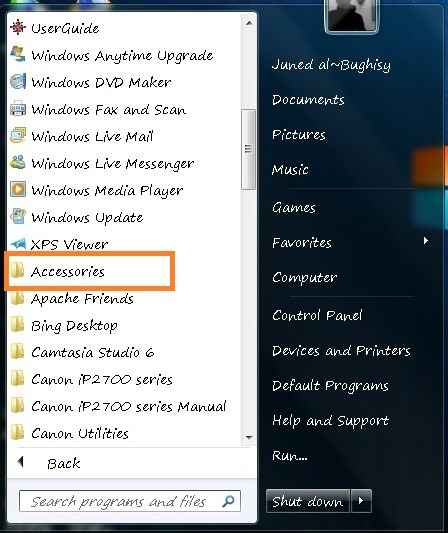Open Devices and Printers
This screenshot has width=448, height=533.
341,350
